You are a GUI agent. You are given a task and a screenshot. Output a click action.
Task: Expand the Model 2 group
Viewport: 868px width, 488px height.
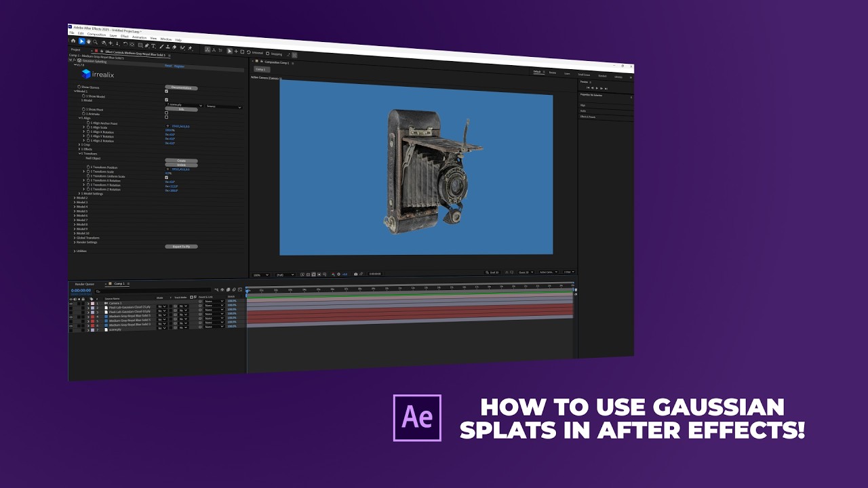(x=75, y=198)
